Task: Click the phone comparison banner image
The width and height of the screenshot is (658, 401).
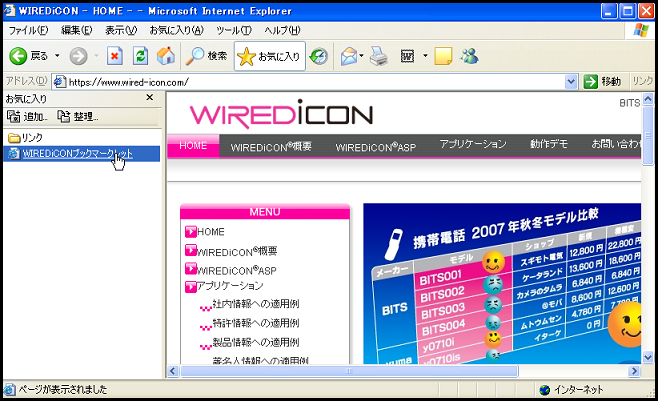Action: [502, 284]
